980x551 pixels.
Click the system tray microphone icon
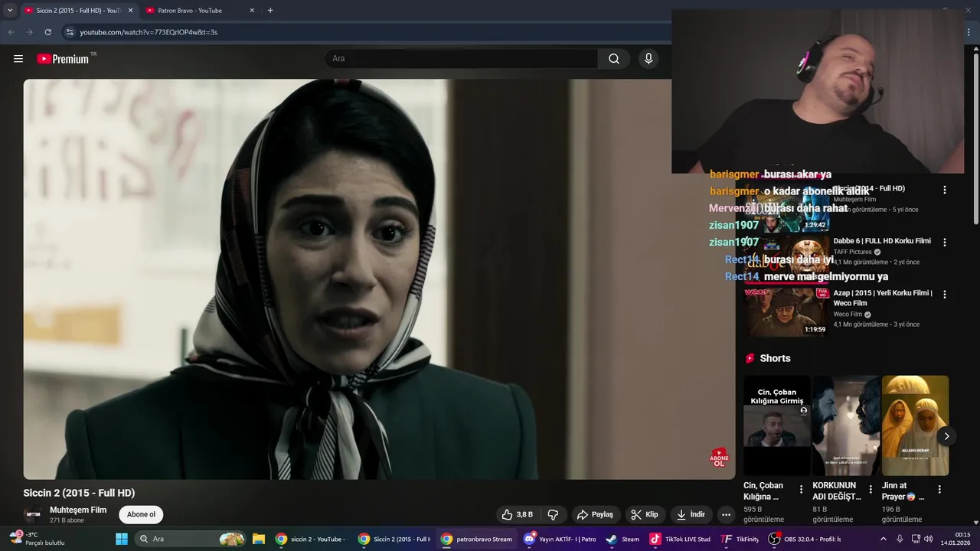(900, 539)
